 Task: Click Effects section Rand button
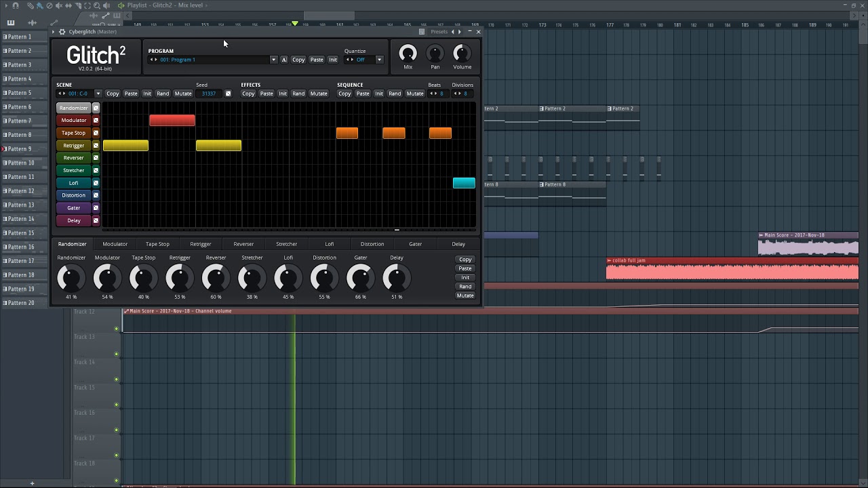(x=298, y=94)
